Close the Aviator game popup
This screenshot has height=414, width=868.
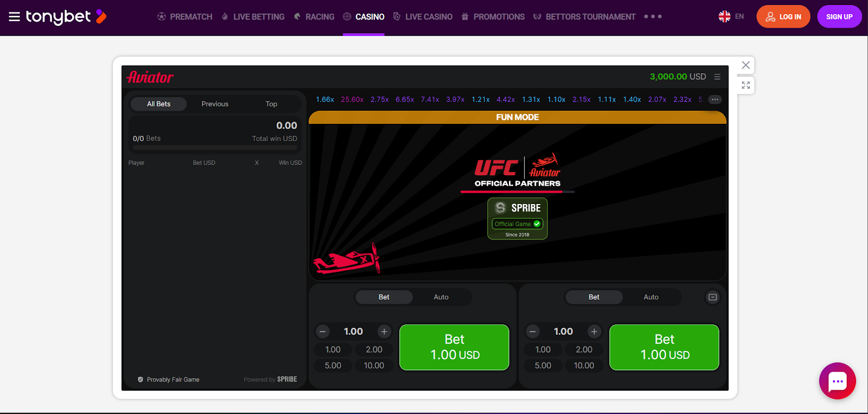746,65
